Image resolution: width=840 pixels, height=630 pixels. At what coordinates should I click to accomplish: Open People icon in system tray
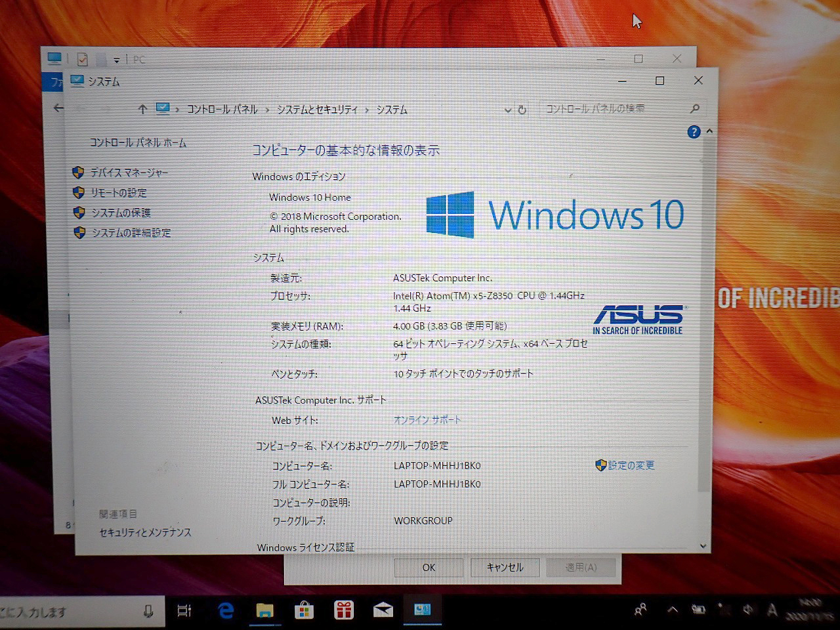(x=640, y=610)
